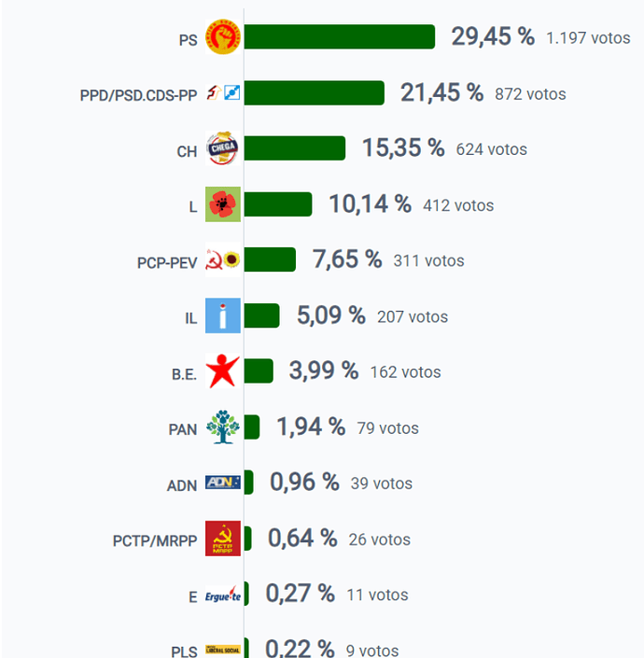Click the PS green result bar

click(340, 37)
